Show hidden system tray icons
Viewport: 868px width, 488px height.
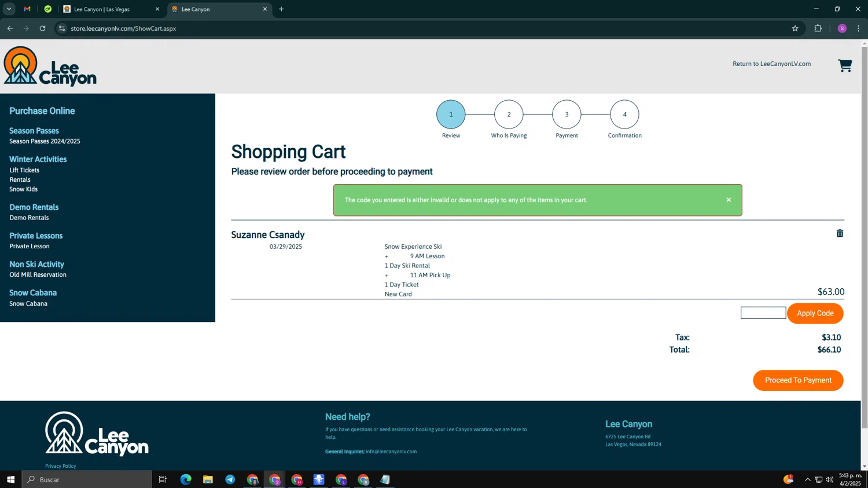click(x=807, y=479)
